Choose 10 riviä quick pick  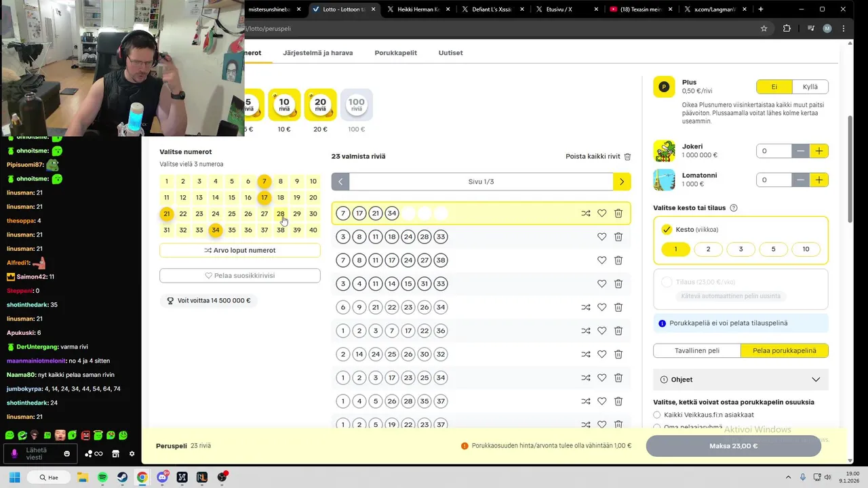[284, 105]
